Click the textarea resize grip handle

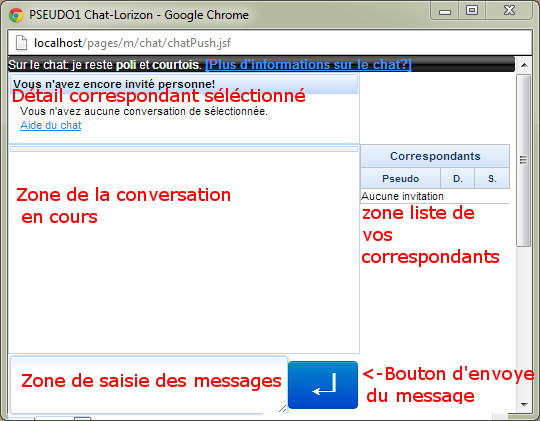tap(282, 409)
